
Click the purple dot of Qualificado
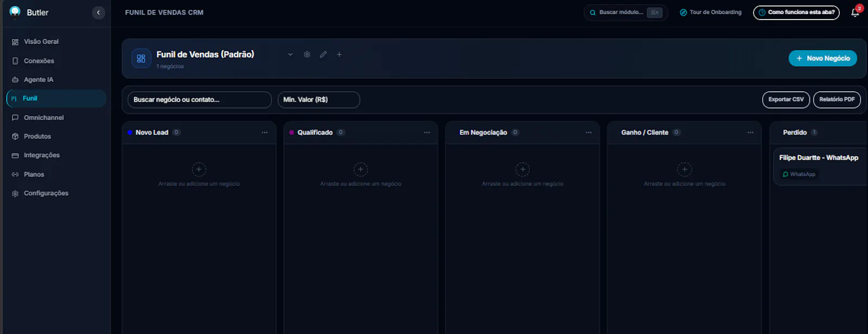(x=291, y=133)
